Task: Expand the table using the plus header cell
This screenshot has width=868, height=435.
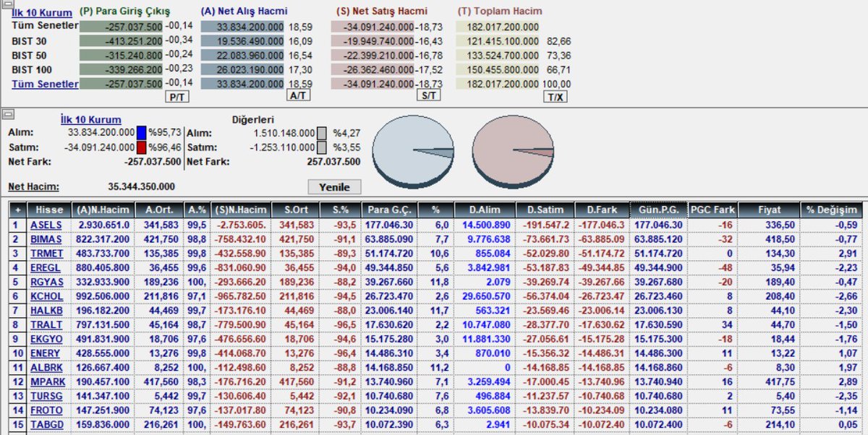Action: (x=17, y=210)
